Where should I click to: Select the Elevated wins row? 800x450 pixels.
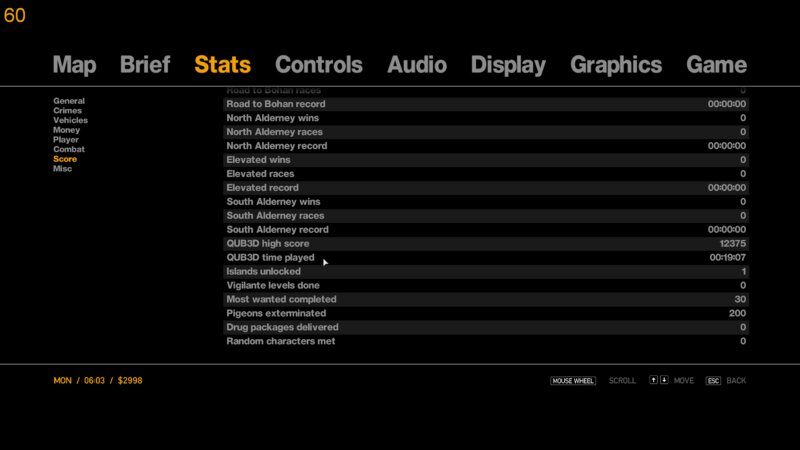click(x=486, y=160)
